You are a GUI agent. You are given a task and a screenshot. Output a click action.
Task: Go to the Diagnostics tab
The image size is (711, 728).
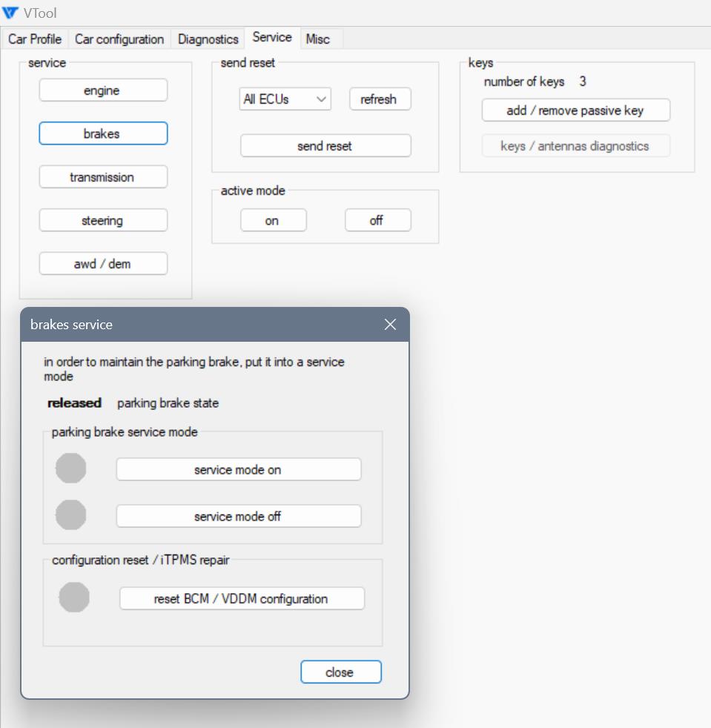(208, 39)
